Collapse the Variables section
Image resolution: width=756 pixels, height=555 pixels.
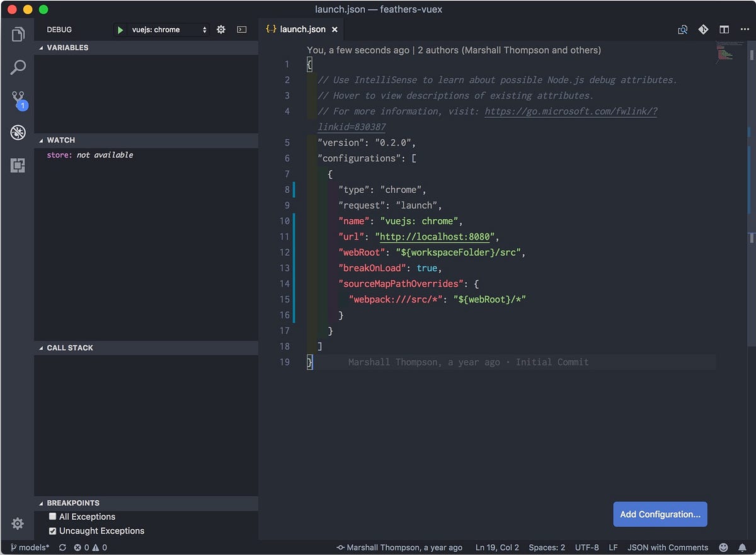pos(41,47)
